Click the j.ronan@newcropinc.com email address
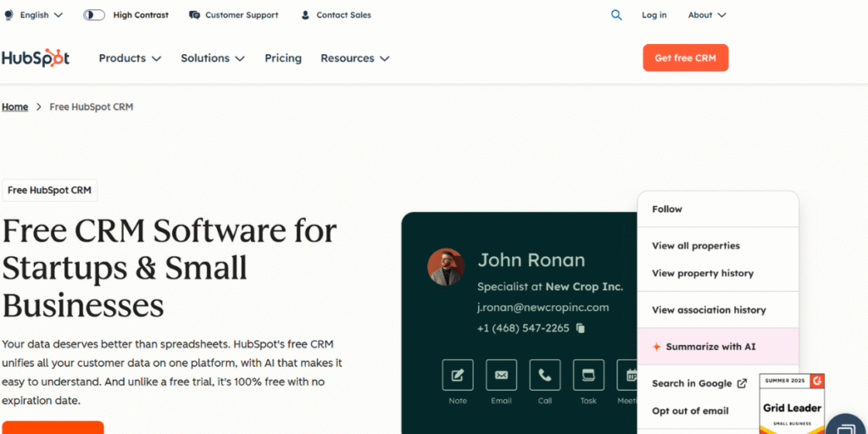Screen dimensions: 868x434 (x=543, y=307)
